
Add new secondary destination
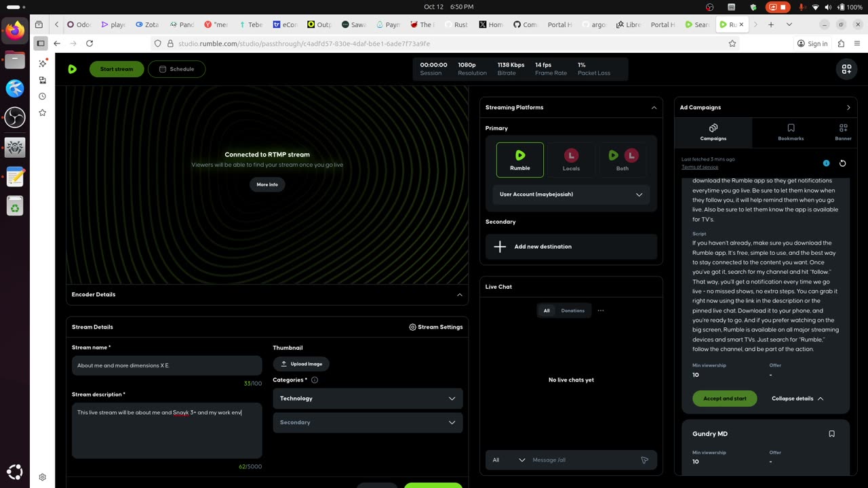(x=571, y=247)
